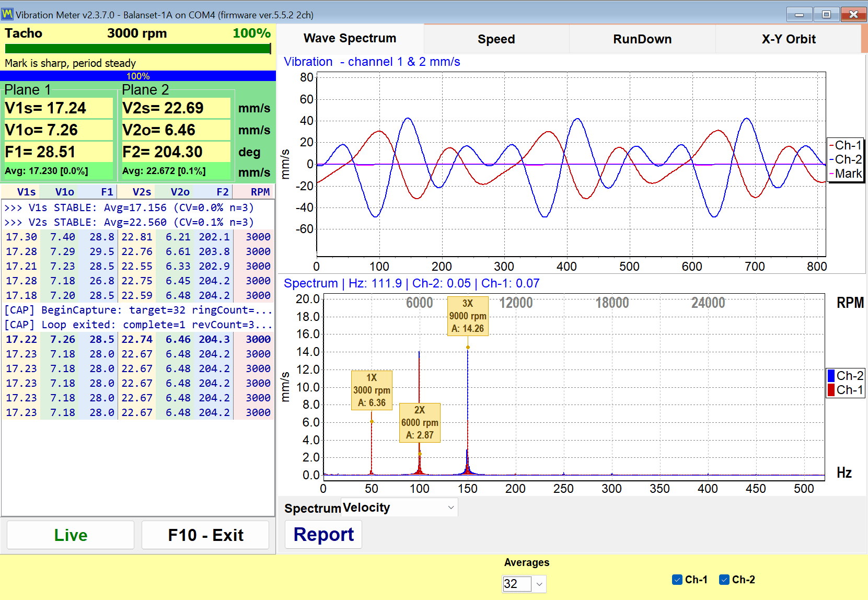Click the Averages value field showing 32

pyautogui.click(x=517, y=584)
